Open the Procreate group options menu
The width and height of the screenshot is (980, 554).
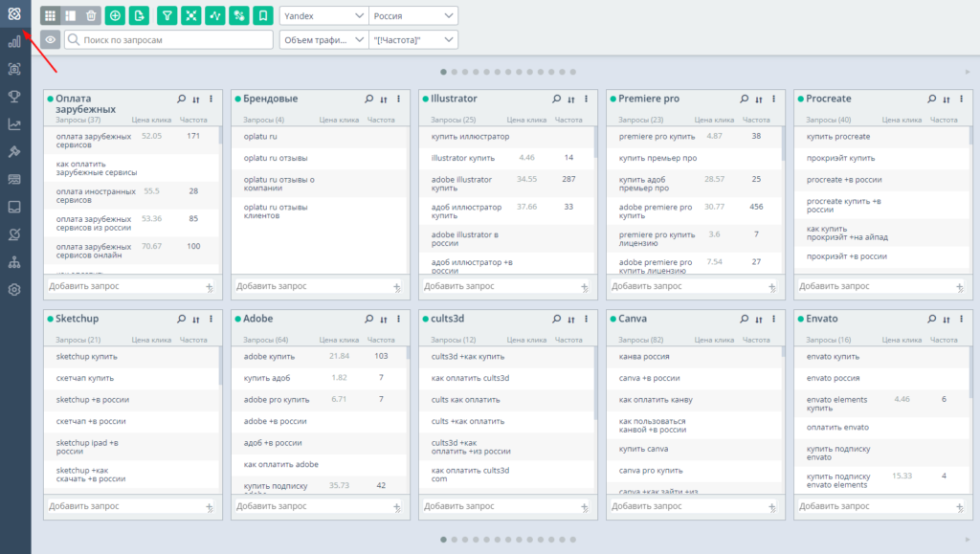(x=961, y=99)
